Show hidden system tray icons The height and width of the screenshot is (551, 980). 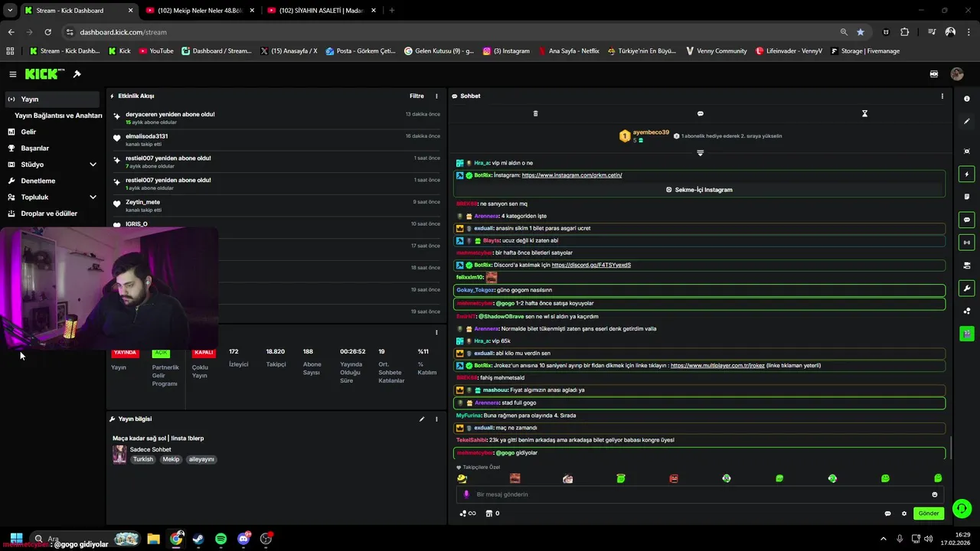(883, 539)
